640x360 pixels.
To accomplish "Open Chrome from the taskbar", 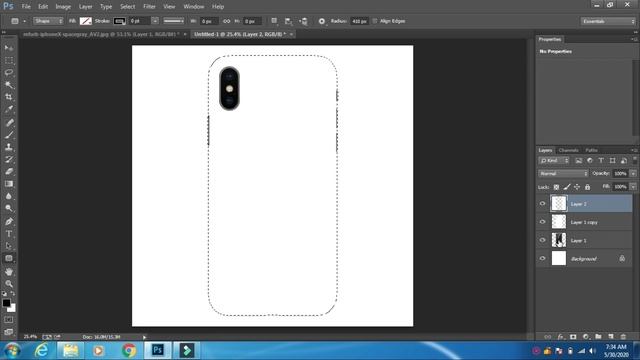I will (x=129, y=350).
